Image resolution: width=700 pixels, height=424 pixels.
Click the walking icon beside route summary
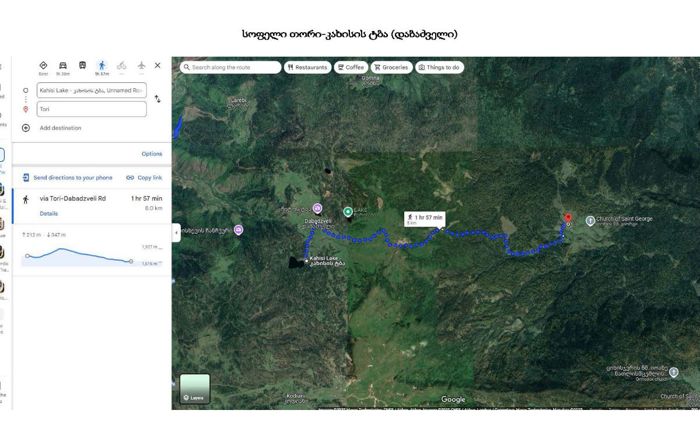coord(26,200)
